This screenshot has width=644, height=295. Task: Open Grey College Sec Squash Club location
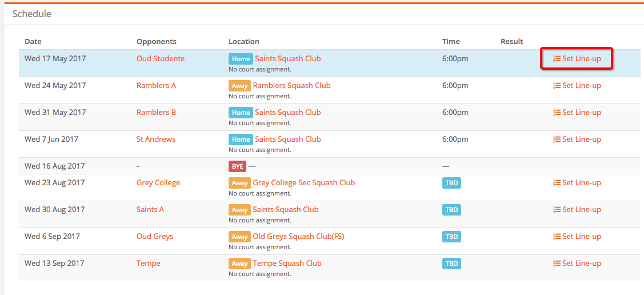tap(304, 182)
